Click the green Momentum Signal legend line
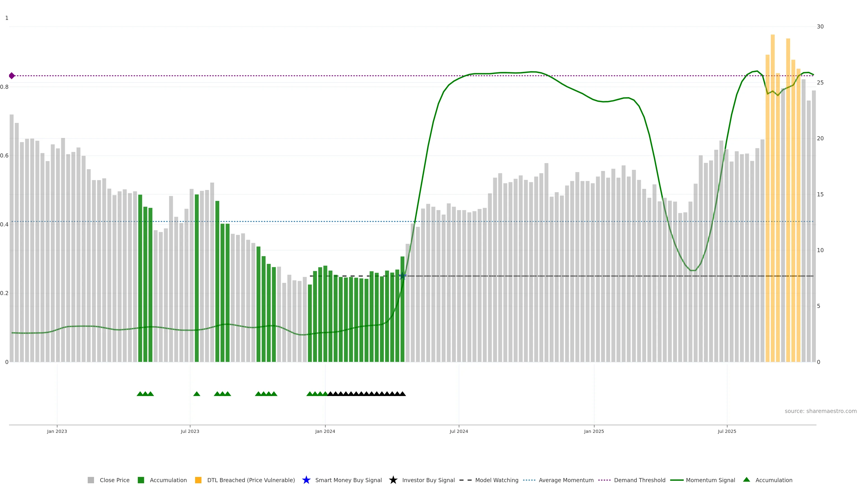This screenshot has height=488, width=868. (677, 480)
